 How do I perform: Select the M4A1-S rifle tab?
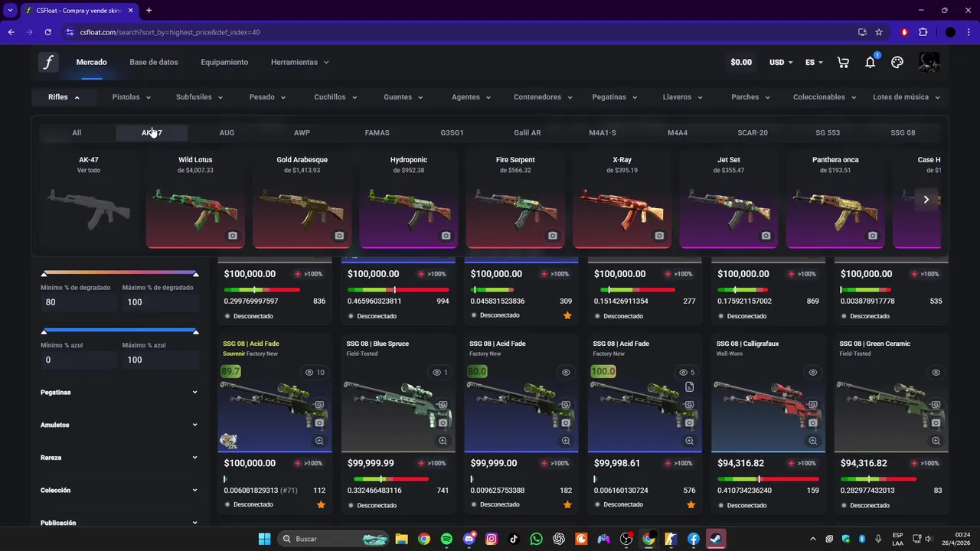pyautogui.click(x=603, y=132)
